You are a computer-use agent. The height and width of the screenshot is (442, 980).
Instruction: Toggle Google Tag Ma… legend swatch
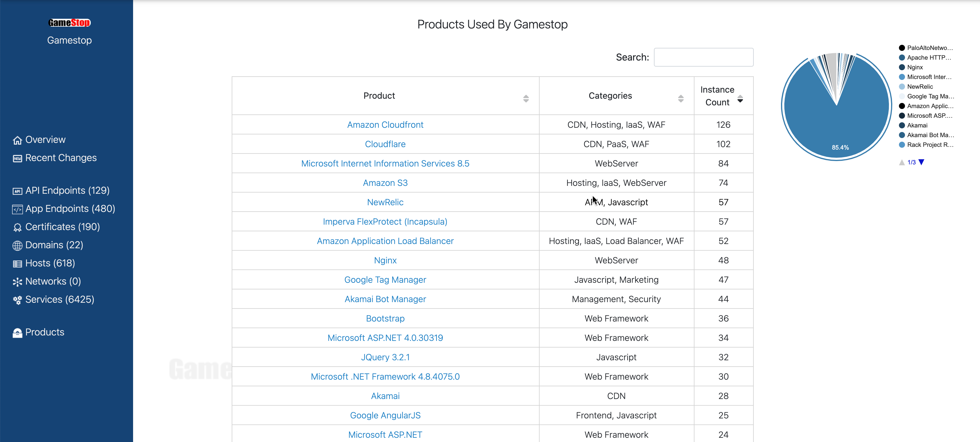[902, 96]
